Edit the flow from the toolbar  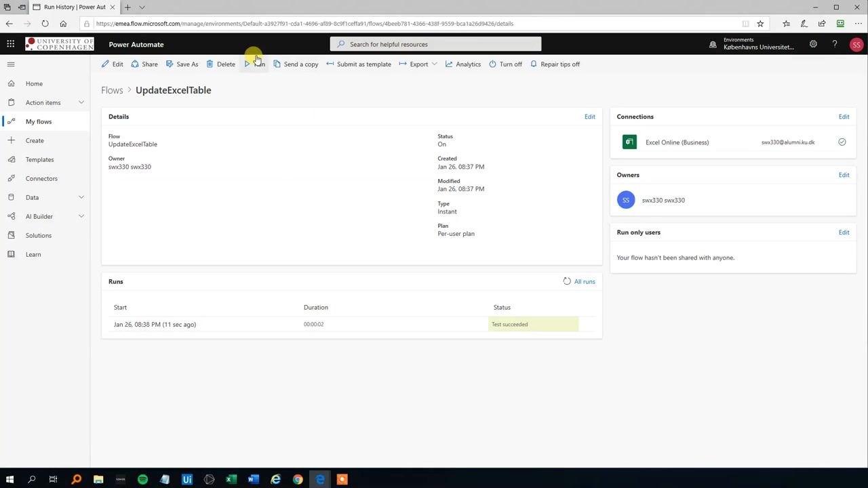coord(113,64)
